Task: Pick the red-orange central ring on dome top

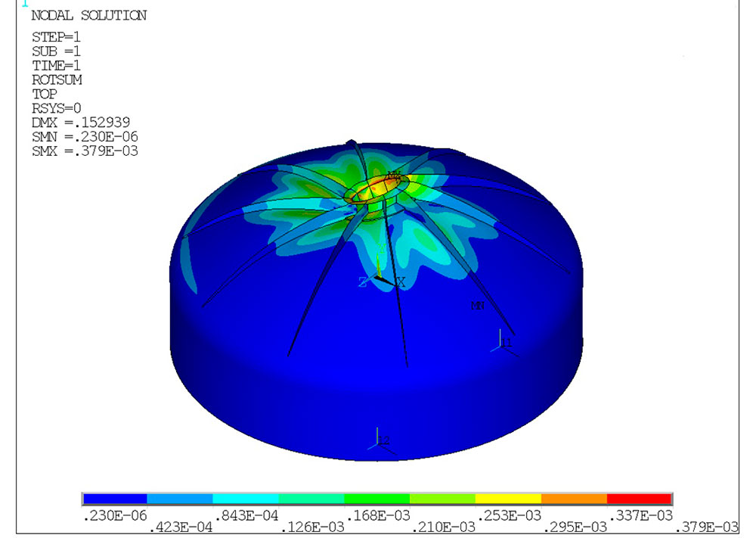Action: 376,187
